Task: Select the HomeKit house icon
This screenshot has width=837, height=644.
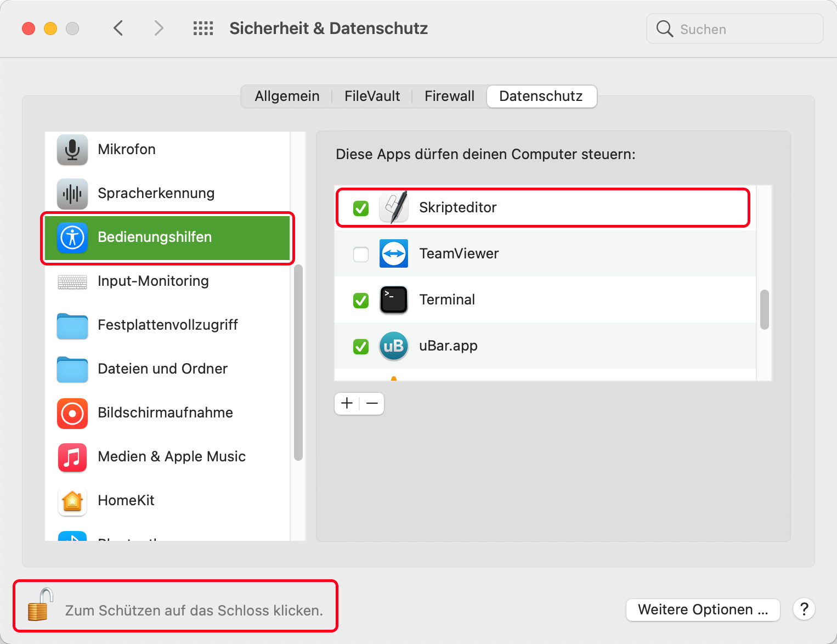Action: click(72, 501)
